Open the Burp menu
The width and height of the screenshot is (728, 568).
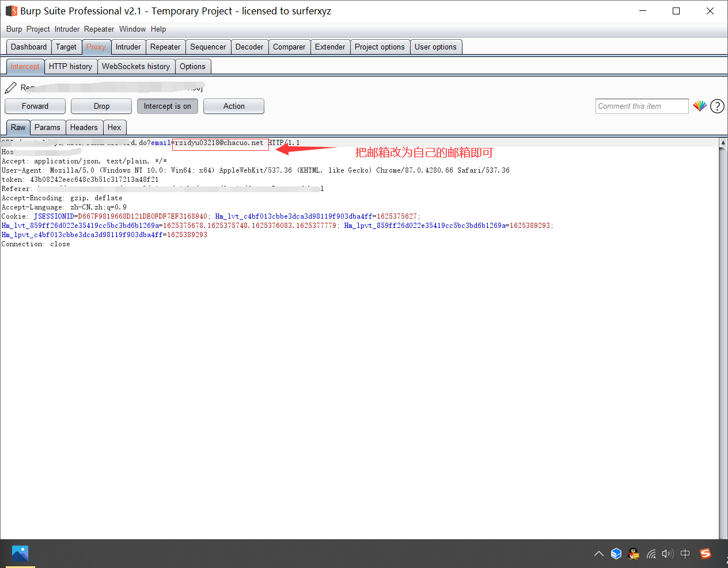coord(14,29)
